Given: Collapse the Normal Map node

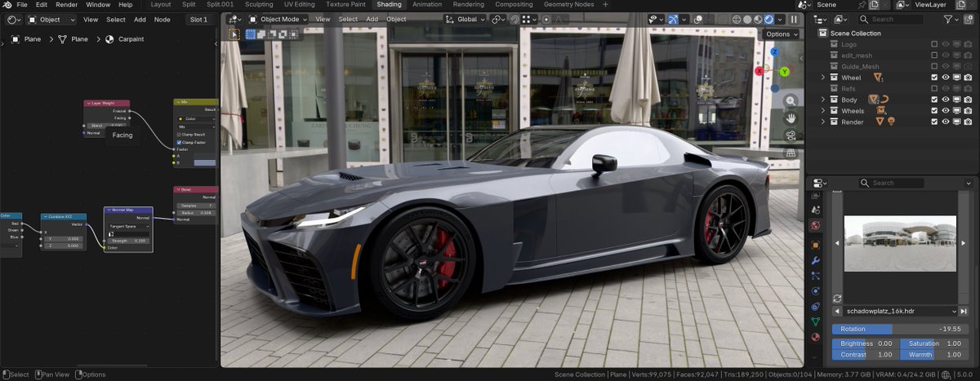Looking at the screenshot, I should 108,210.
